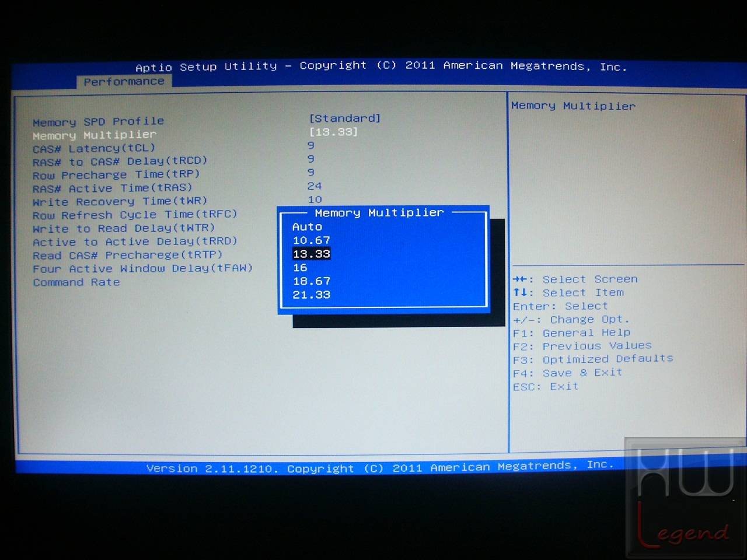Click the tRAS value 24
Screen dimensions: 747x560
315,186
